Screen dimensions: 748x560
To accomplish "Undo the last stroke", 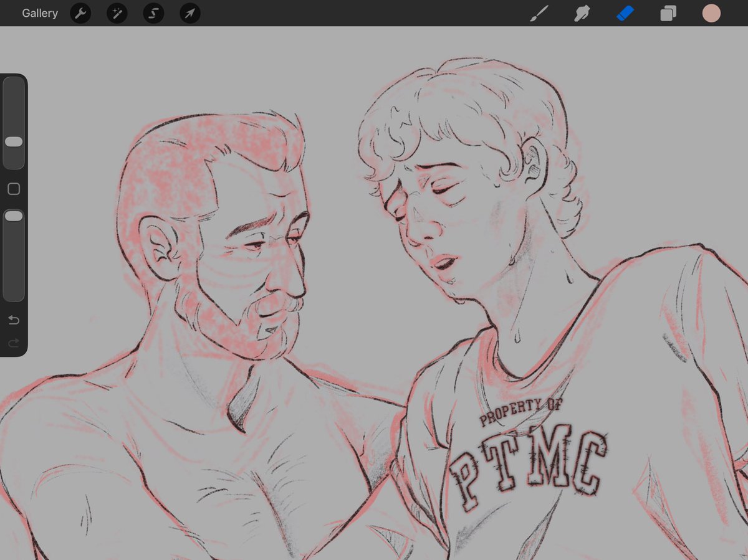I will point(14,320).
